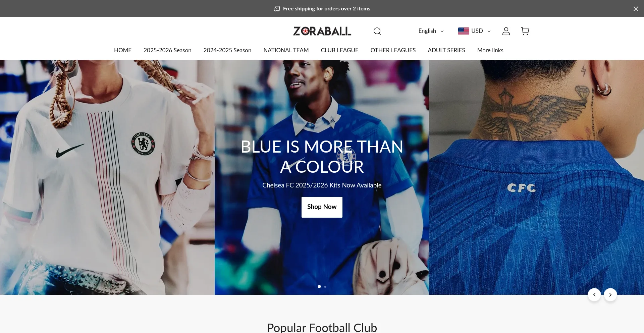Open the NATIONAL TEAM menu
The height and width of the screenshot is (333, 644).
click(286, 50)
